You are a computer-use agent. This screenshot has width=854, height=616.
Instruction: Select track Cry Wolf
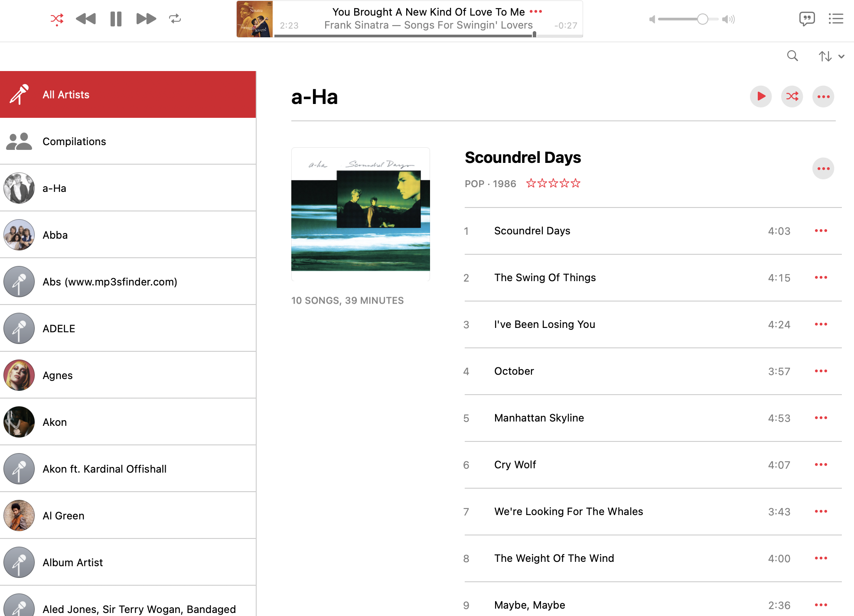click(x=653, y=465)
